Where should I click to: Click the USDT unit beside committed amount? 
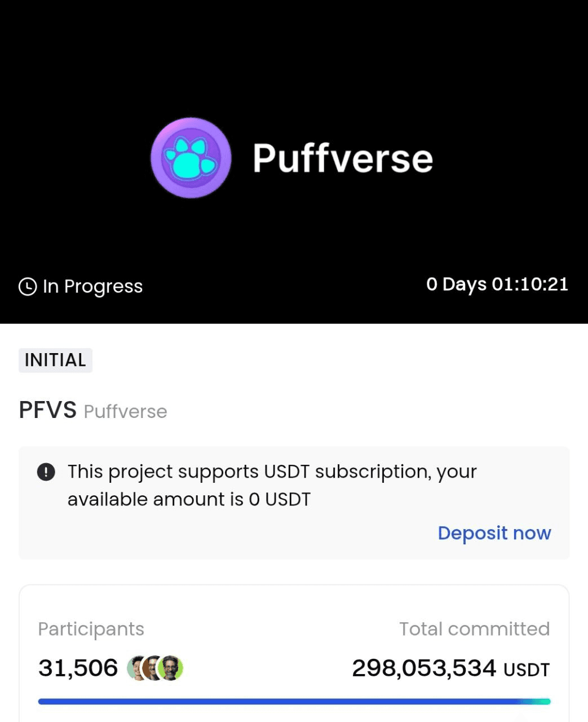(x=526, y=670)
